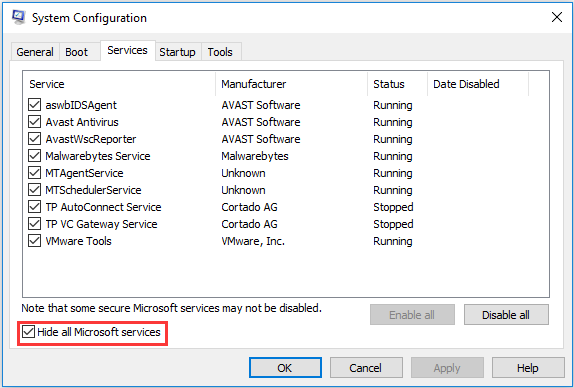574x388 pixels.
Task: Click the System Configuration title bar icon
Action: click(18, 17)
